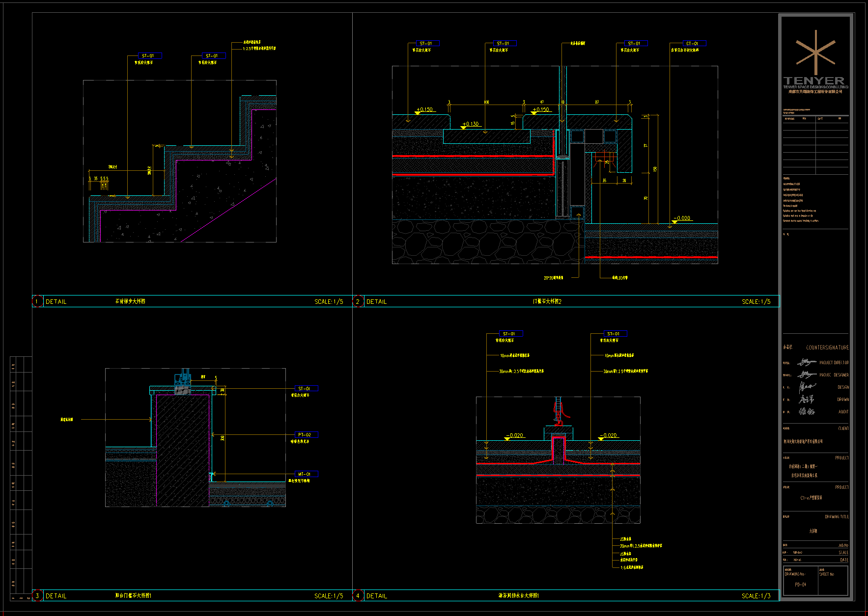Select the MT-01 material tag

tap(306, 474)
